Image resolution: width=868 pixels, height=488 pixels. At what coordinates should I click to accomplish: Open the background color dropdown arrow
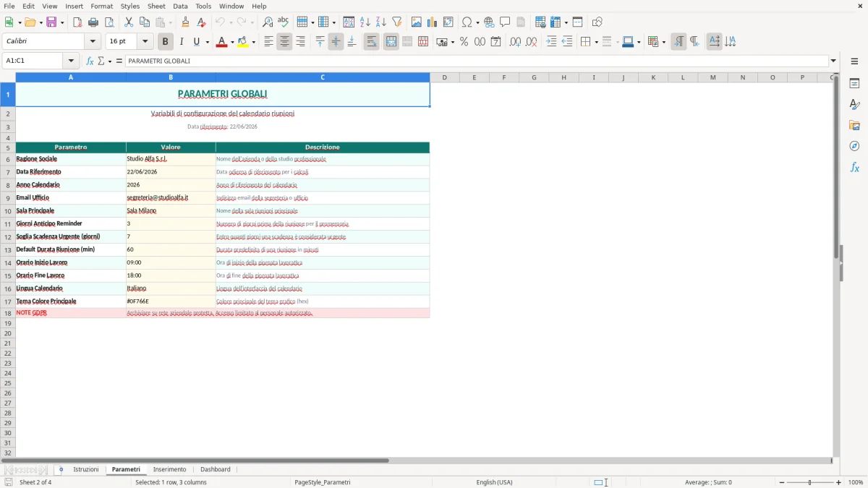tap(254, 42)
